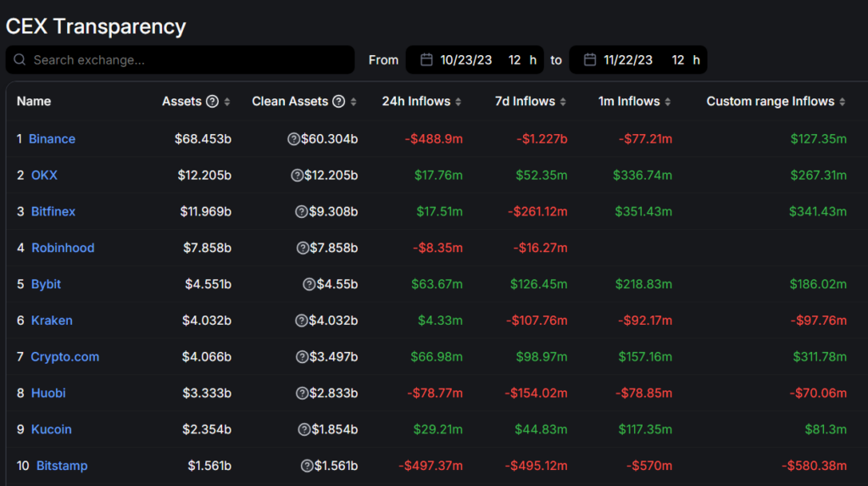Screen dimensions: 868x486
Task: Select Bitstamp 1m inflow -$570m
Action: click(x=648, y=466)
